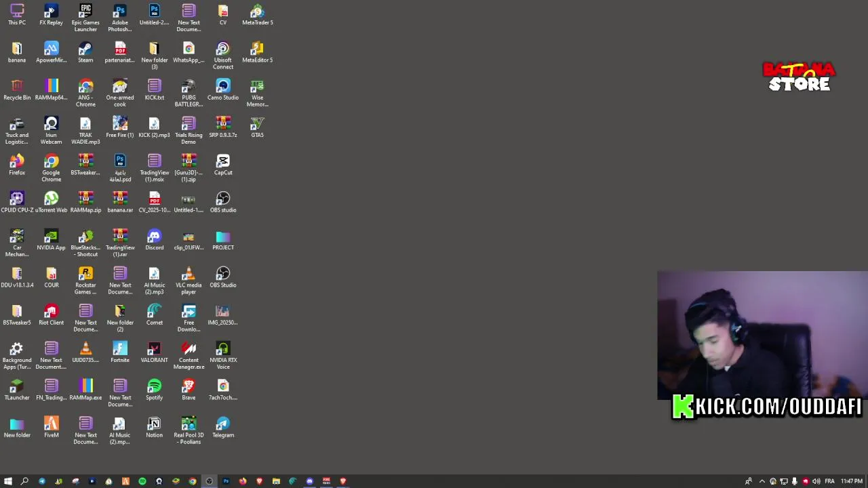The height and width of the screenshot is (488, 868).
Task: Select the Recycle Bin icon
Action: click(x=17, y=90)
